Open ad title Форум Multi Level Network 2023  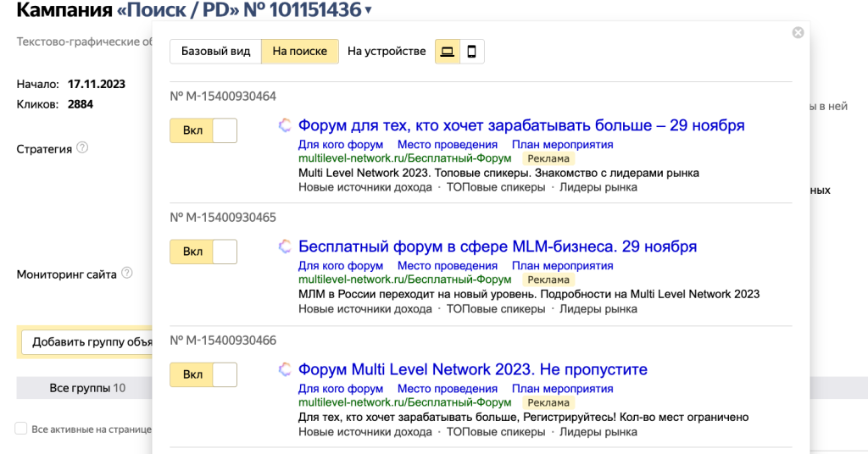pos(473,369)
